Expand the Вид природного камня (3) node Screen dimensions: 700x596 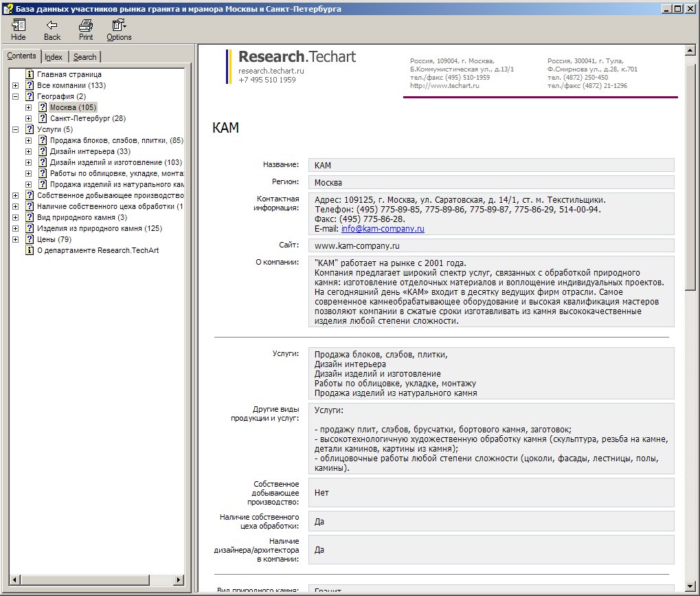pos(16,218)
